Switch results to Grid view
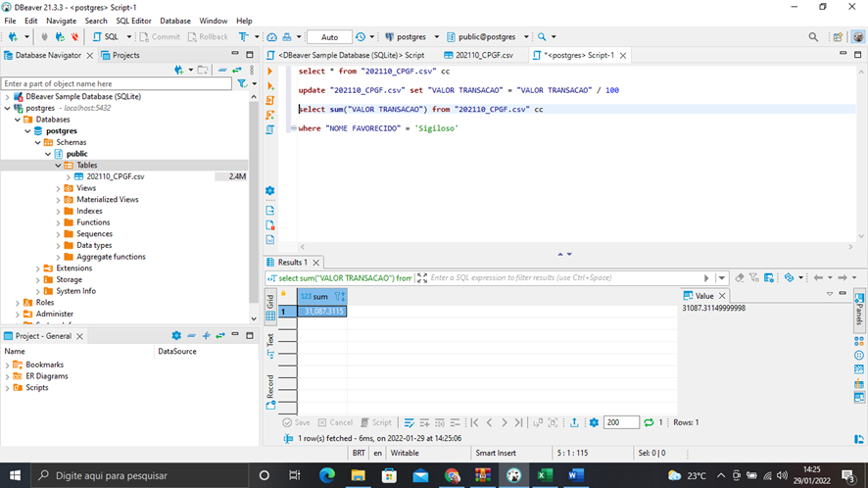868x488 pixels. pos(270,309)
